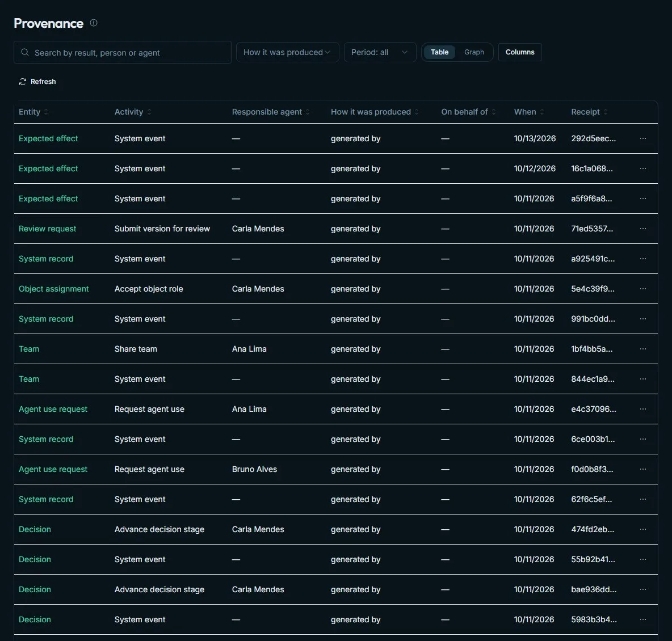Open row menu for receipt 844ec1a9
672x641 pixels.
pyautogui.click(x=643, y=379)
